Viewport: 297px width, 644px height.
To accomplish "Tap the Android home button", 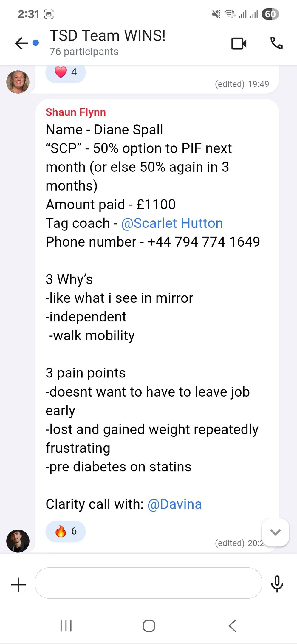I will pos(149,626).
